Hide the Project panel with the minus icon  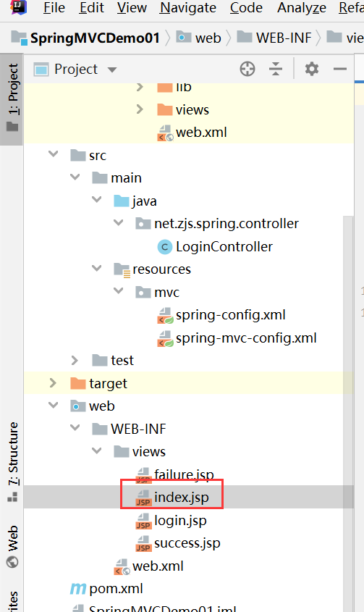pyautogui.click(x=340, y=69)
